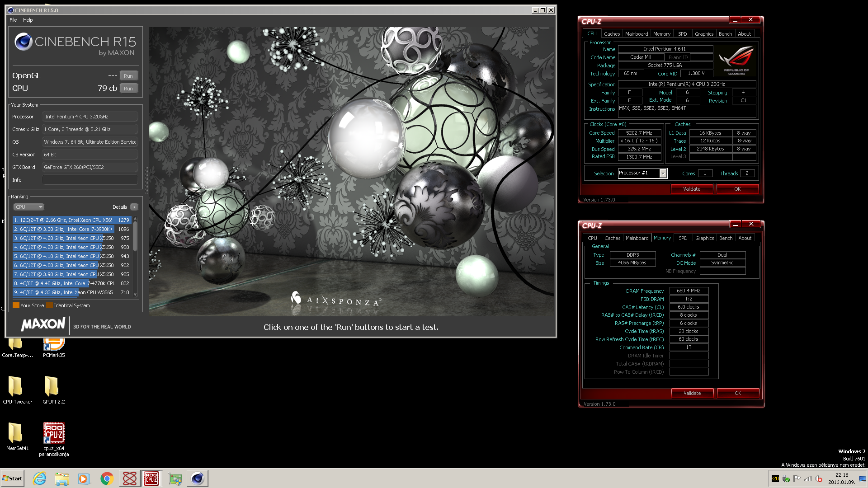Select the MemSet41 desktop folder

click(x=17, y=436)
